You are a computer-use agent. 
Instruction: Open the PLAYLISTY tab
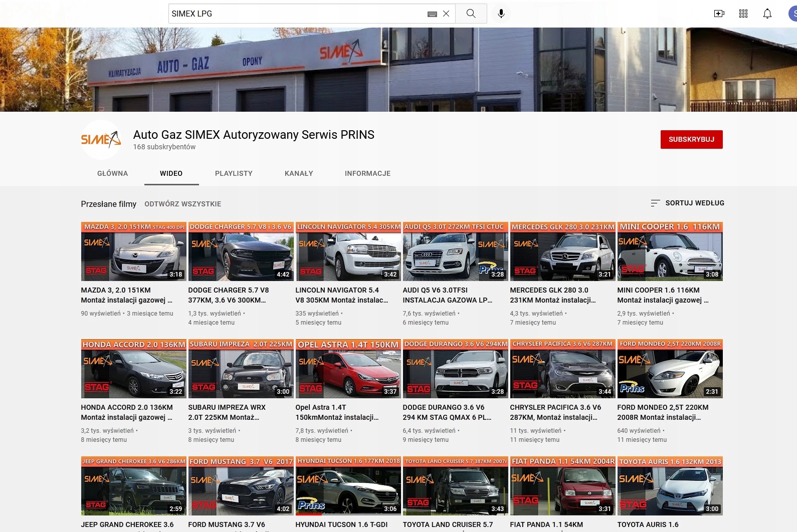(x=234, y=173)
